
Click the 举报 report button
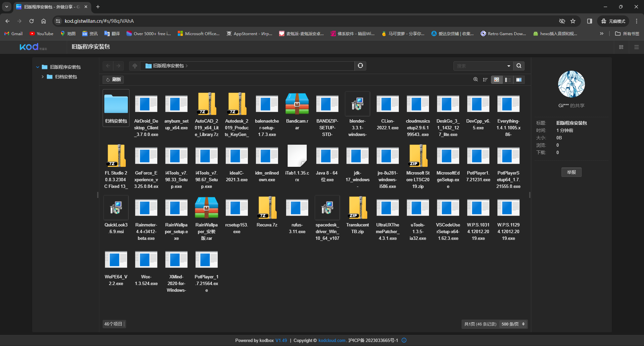point(571,172)
